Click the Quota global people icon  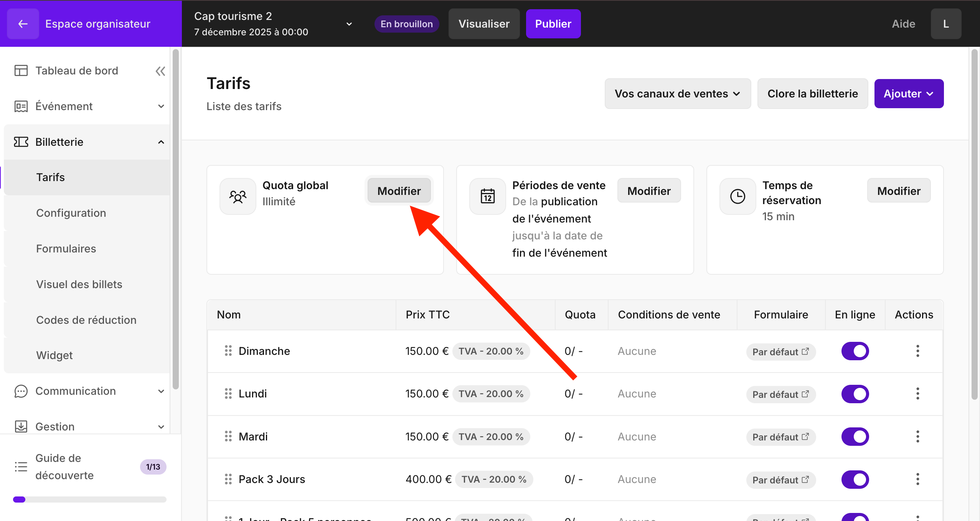[238, 196]
